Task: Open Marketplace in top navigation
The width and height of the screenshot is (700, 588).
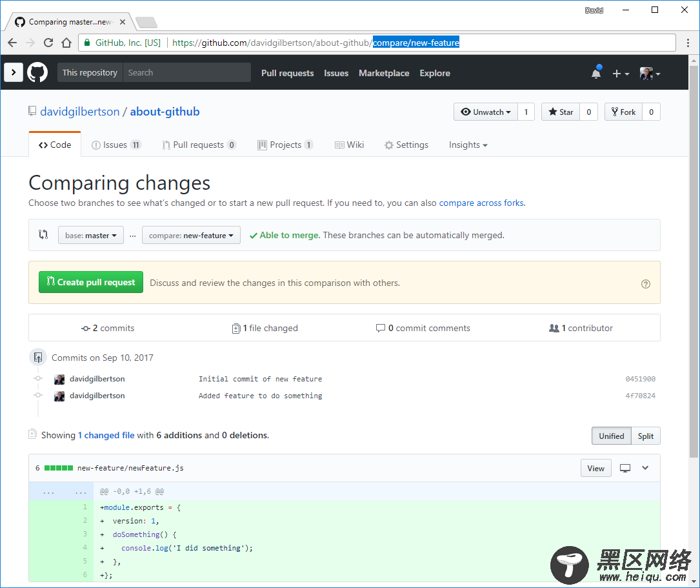Action: pos(384,73)
